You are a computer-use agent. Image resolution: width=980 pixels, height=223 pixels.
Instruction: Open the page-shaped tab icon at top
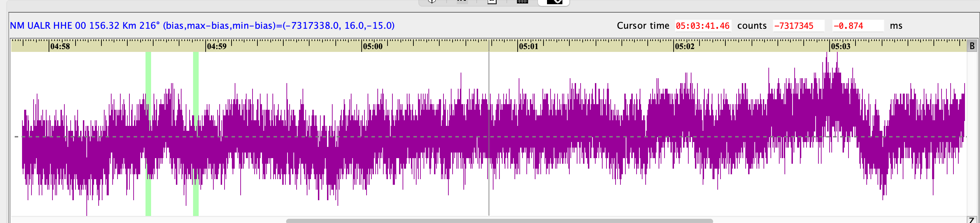[492, 1]
